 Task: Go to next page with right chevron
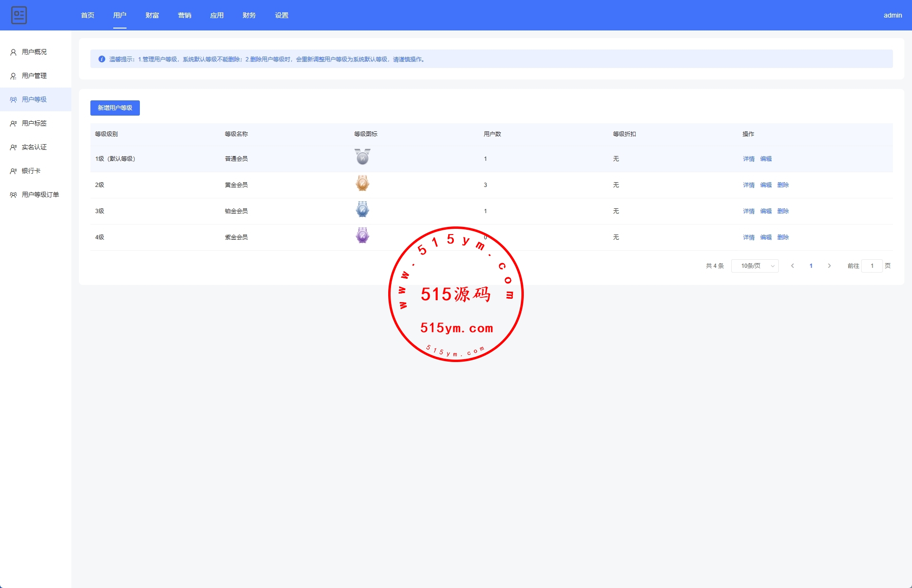[x=829, y=266]
